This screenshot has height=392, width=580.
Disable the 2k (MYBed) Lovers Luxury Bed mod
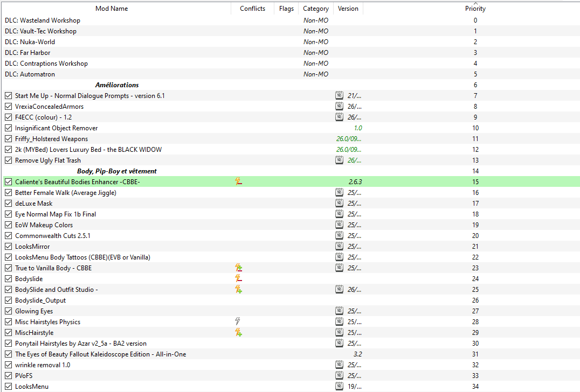pyautogui.click(x=9, y=149)
